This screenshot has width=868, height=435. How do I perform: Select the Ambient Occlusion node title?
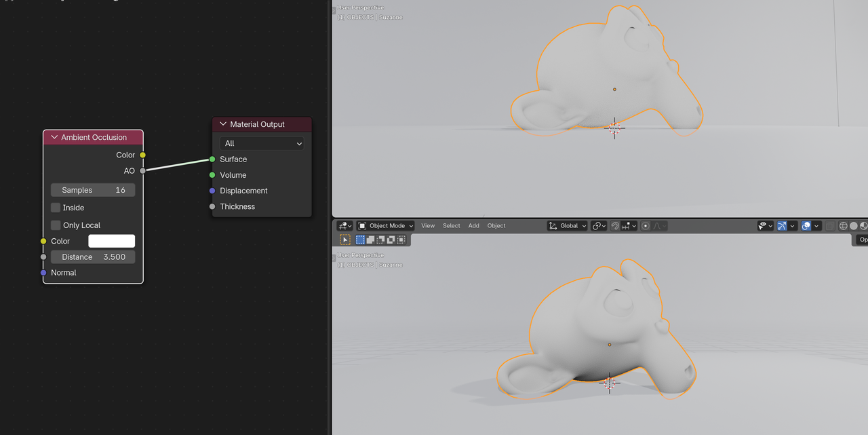(x=94, y=137)
